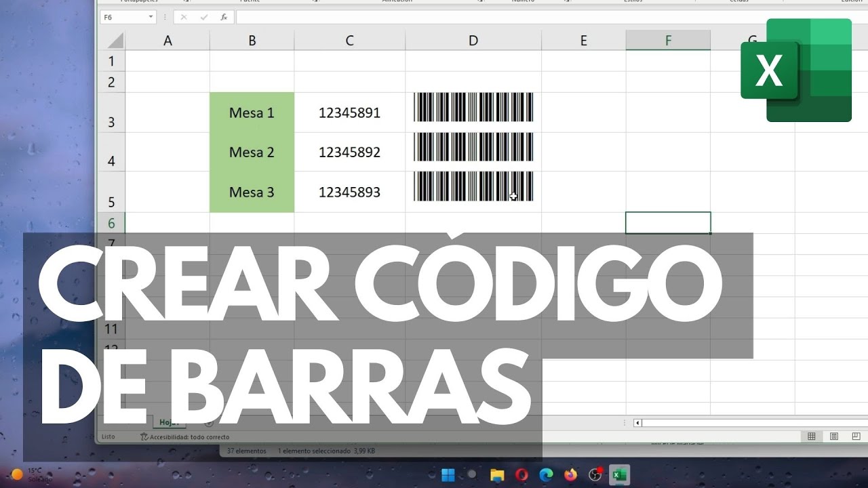
Task: Click the green cell 'Mesa 2'
Action: pyautogui.click(x=252, y=152)
